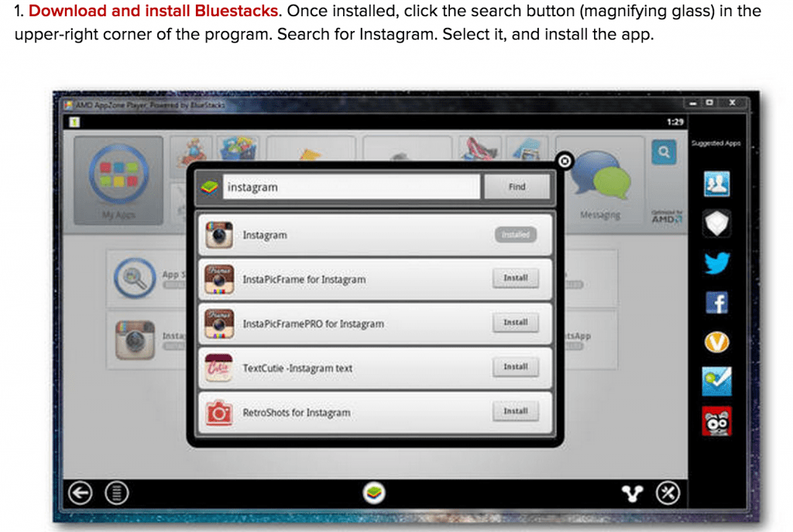The width and height of the screenshot is (793, 532).
Task: Open the menu list button in bottom bar
Action: 117,493
